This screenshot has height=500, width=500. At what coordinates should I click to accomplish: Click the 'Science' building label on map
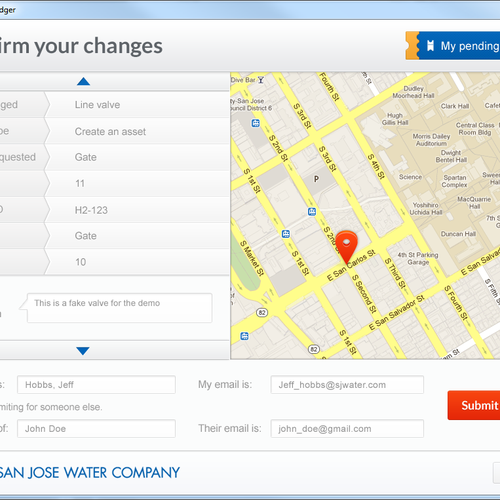[x=410, y=177]
